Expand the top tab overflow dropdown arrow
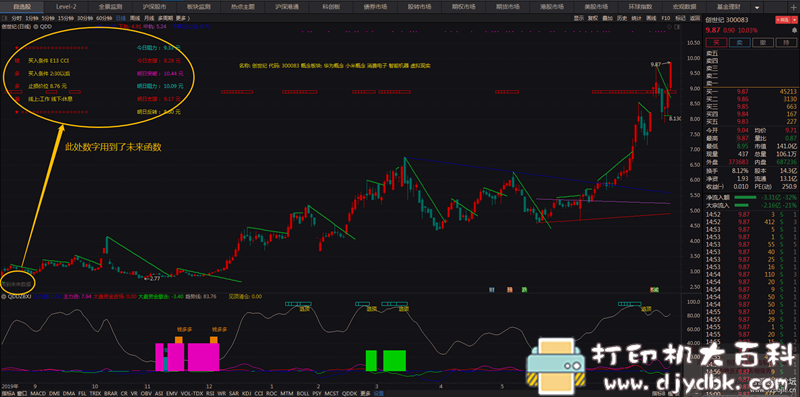800x397 pixels. point(757,8)
